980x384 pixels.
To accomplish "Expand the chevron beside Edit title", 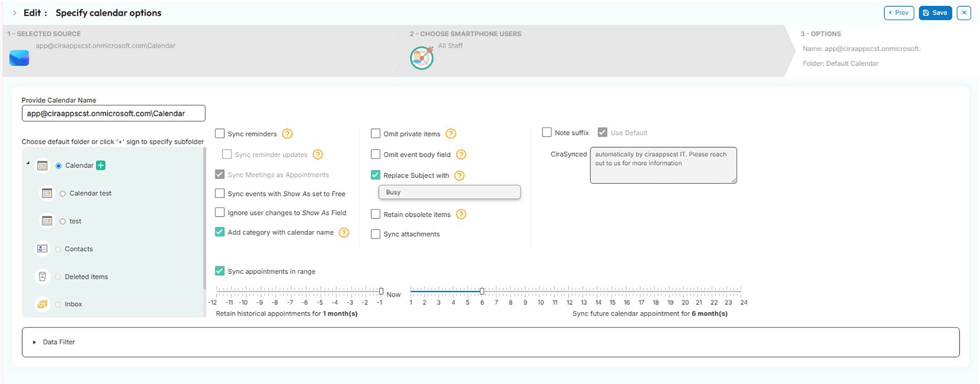I will (x=14, y=13).
